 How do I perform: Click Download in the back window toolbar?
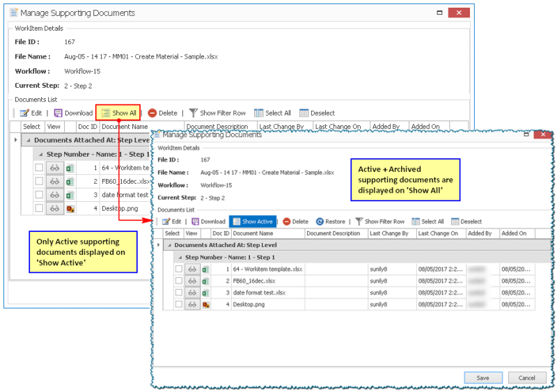tap(73, 113)
